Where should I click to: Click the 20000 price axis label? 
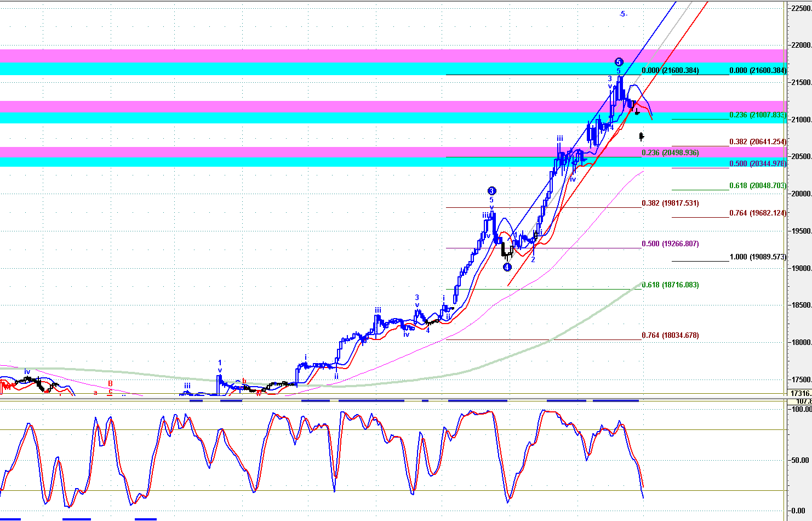coord(800,194)
